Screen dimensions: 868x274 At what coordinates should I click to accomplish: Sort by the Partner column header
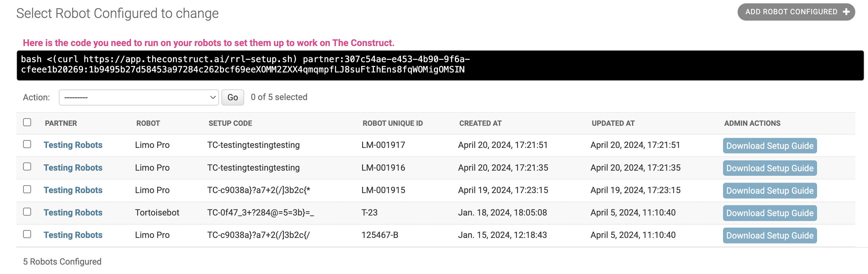[61, 123]
